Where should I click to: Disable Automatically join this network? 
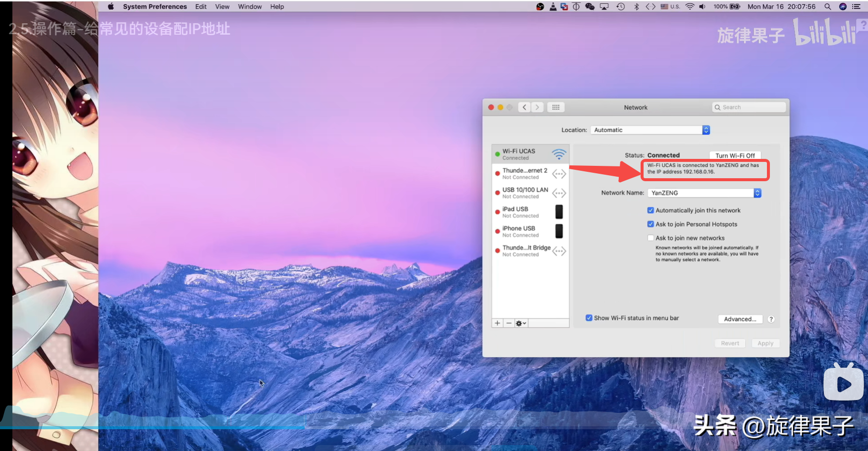click(x=651, y=210)
